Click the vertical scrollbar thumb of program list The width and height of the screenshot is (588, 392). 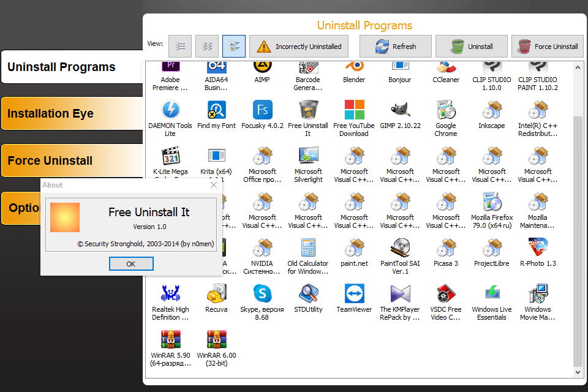578,240
